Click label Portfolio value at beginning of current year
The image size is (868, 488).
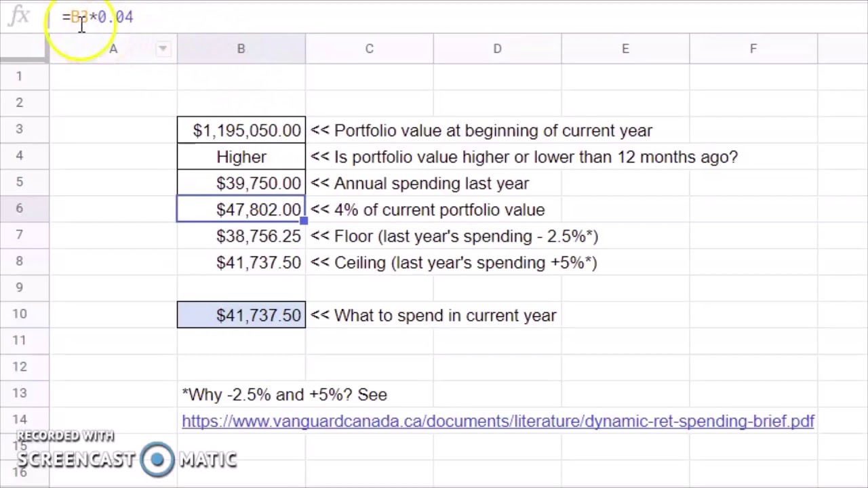pyautogui.click(x=481, y=130)
